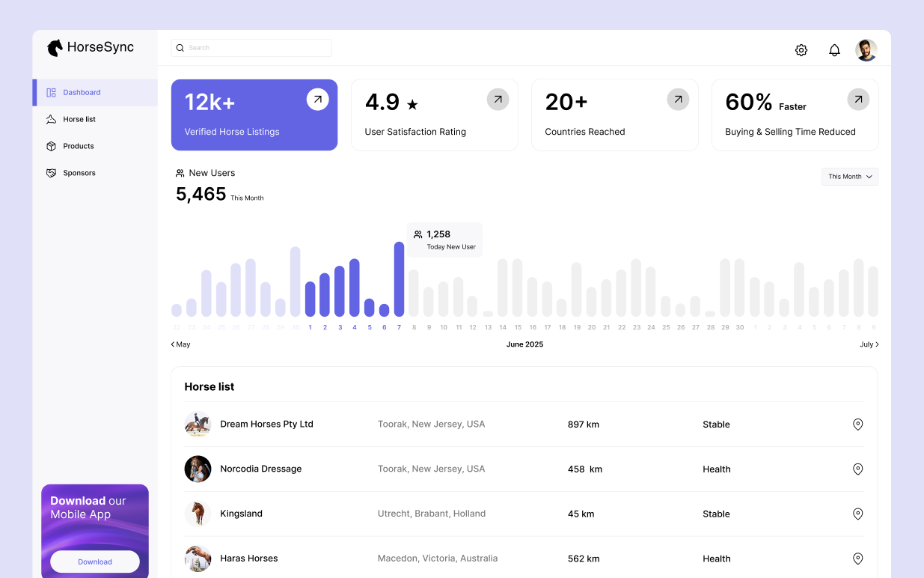The height and width of the screenshot is (578, 924).
Task: Click location pin for Kingsland row
Action: 858,514
